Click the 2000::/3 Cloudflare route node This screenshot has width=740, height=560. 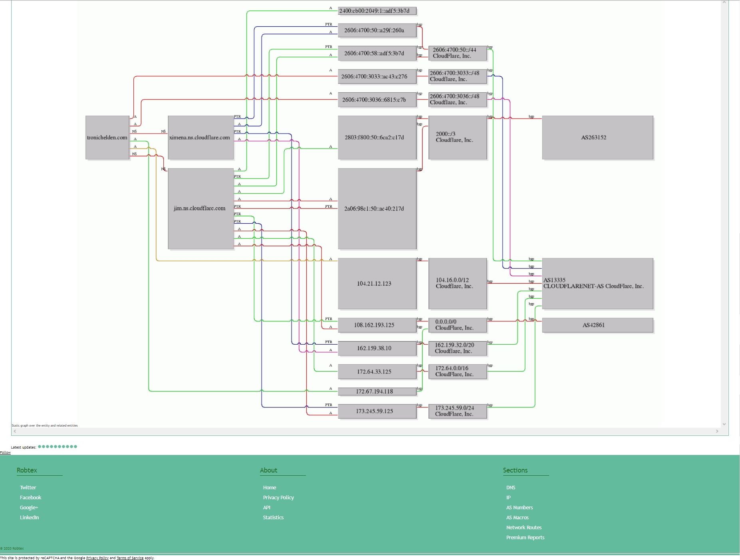coord(458,137)
